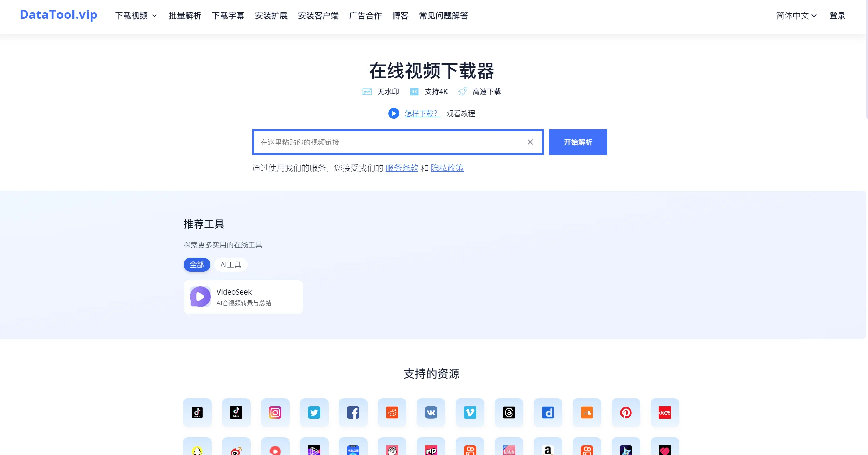
Task: Expand the 下载视频 dropdown menu
Action: [136, 16]
